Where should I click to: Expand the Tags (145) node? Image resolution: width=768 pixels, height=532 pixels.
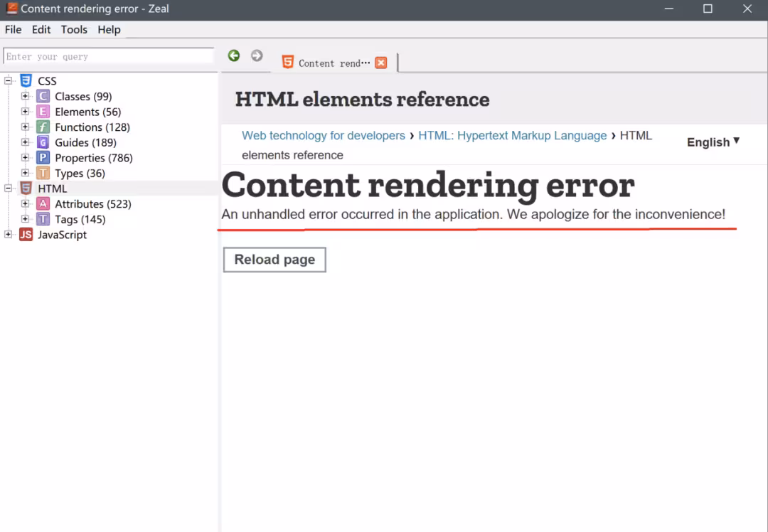[x=25, y=220]
